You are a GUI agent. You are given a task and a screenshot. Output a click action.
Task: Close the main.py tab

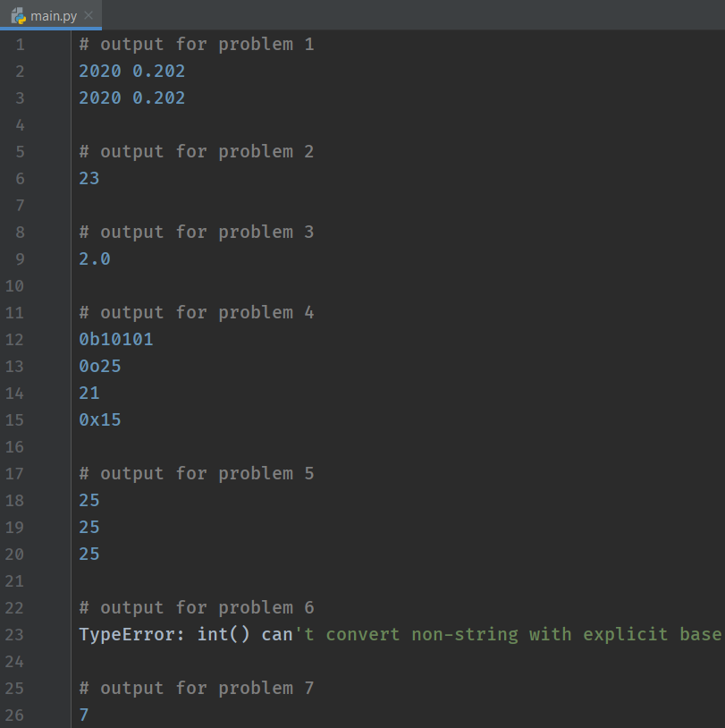[89, 16]
